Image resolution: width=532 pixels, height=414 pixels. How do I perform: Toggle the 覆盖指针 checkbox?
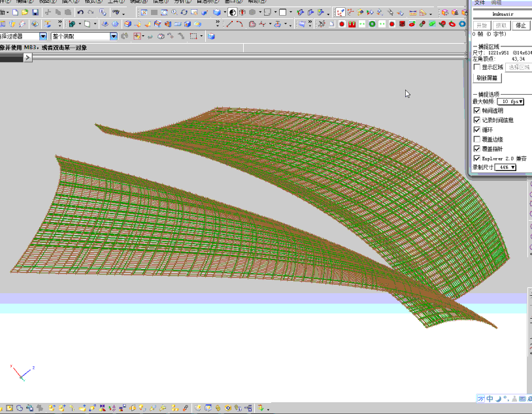(476, 148)
